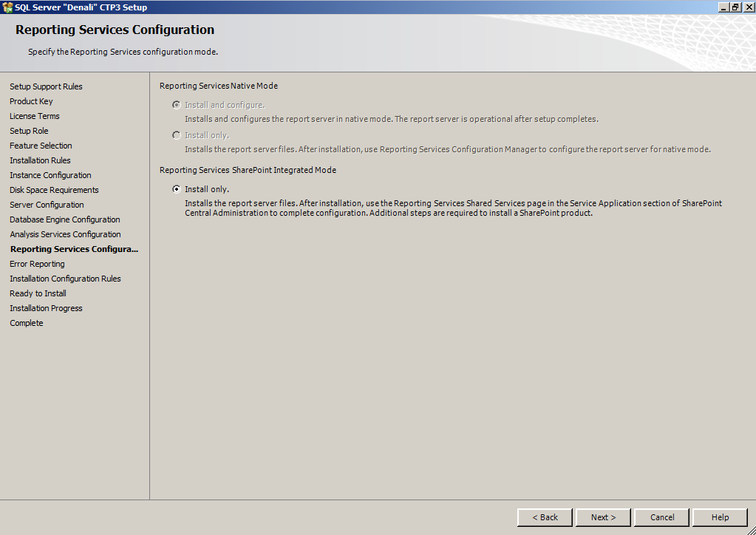Minimize the setup window
This screenshot has width=756, height=535.
click(723, 7)
